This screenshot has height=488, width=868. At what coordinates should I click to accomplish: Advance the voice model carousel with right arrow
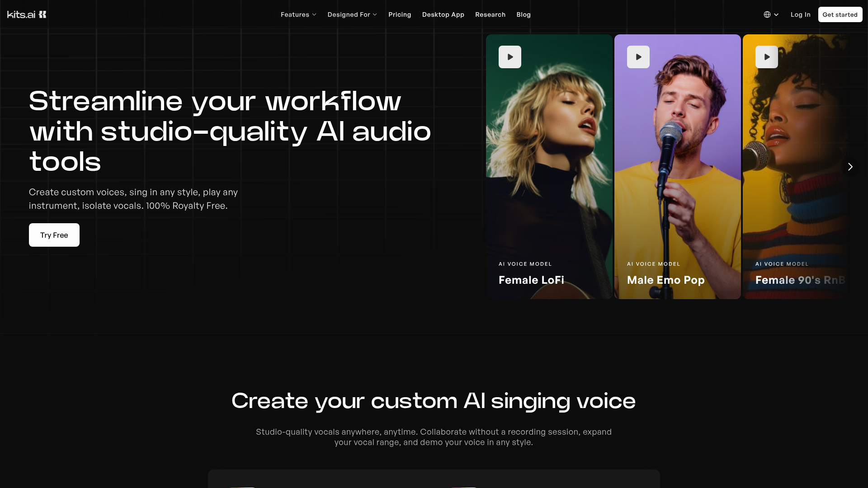click(x=850, y=167)
